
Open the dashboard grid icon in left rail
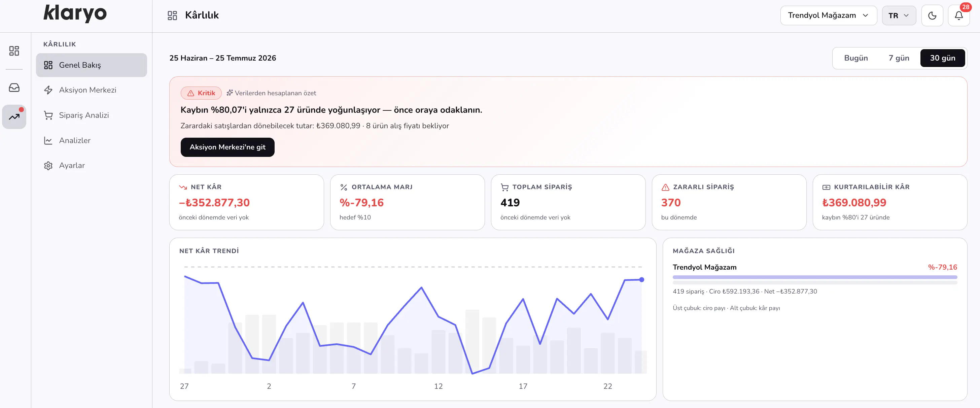14,51
